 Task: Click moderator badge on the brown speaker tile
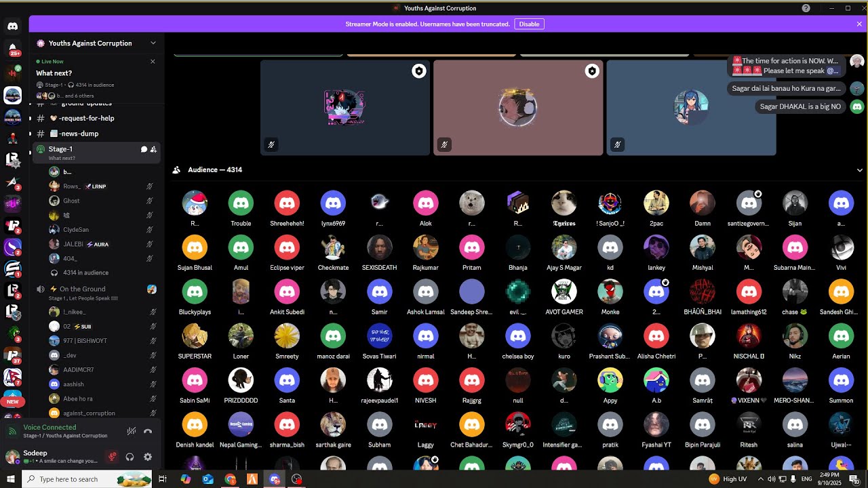pos(592,71)
